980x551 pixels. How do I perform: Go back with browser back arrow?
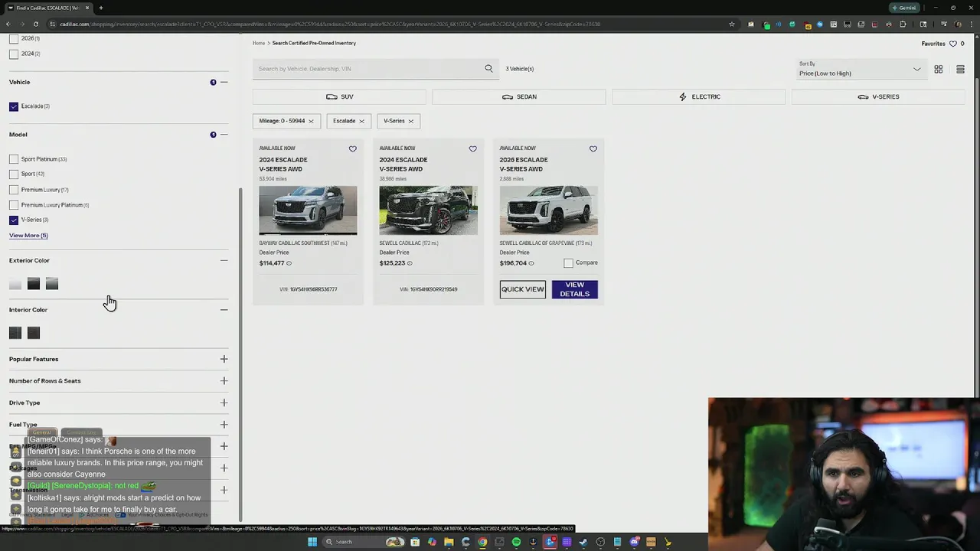pyautogui.click(x=9, y=24)
